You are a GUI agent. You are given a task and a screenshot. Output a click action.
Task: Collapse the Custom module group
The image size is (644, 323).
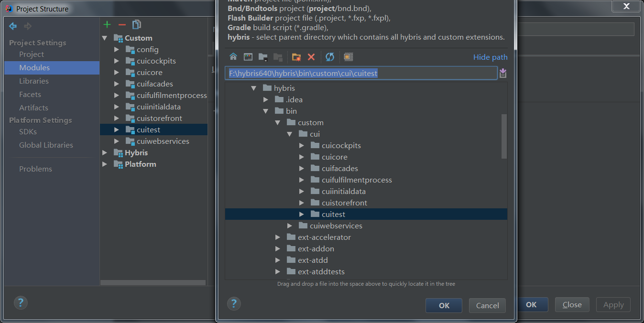(105, 38)
